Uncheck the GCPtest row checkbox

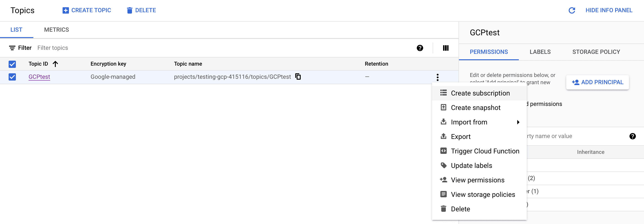(12, 77)
